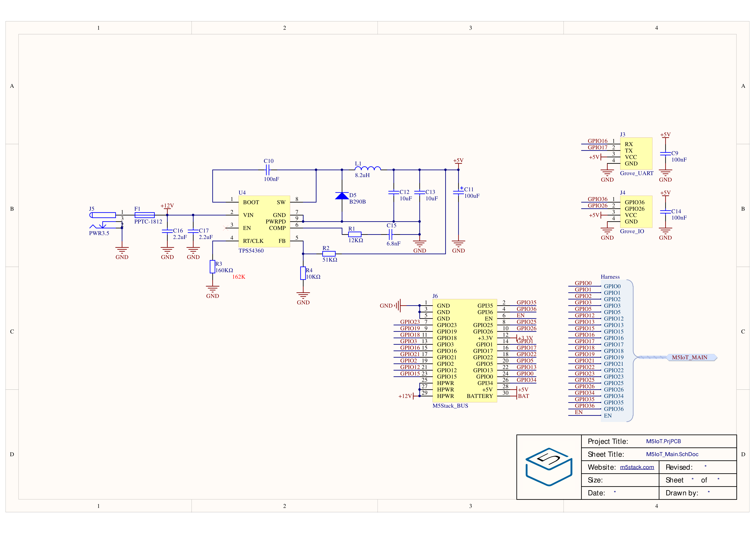Click the M5IoT_MAIN harness port

(x=692, y=358)
